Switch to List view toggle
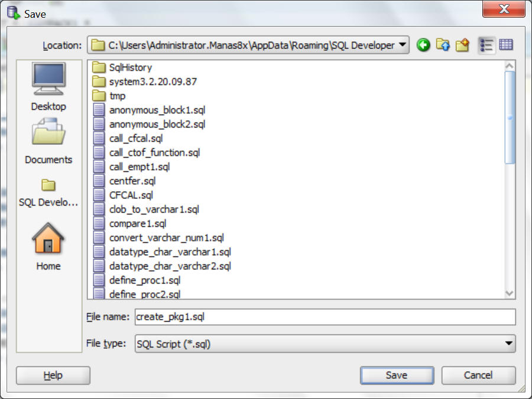The width and height of the screenshot is (532, 399). (x=486, y=45)
